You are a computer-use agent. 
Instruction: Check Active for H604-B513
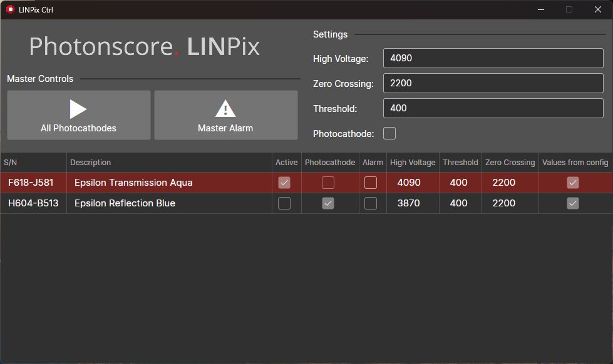click(284, 203)
